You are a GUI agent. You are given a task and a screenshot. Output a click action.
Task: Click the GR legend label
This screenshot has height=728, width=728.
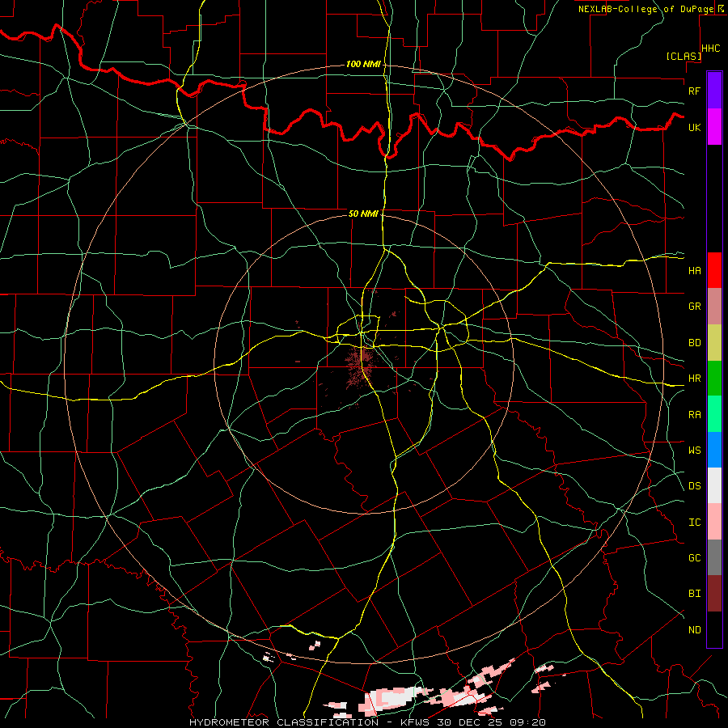(x=694, y=307)
